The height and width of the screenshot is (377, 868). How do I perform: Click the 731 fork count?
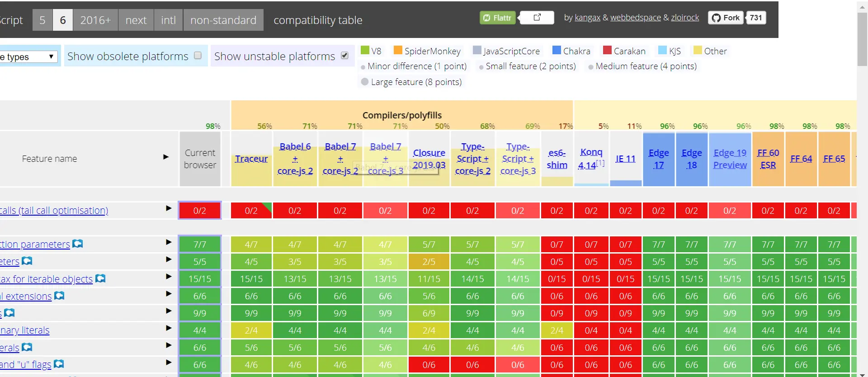point(756,18)
